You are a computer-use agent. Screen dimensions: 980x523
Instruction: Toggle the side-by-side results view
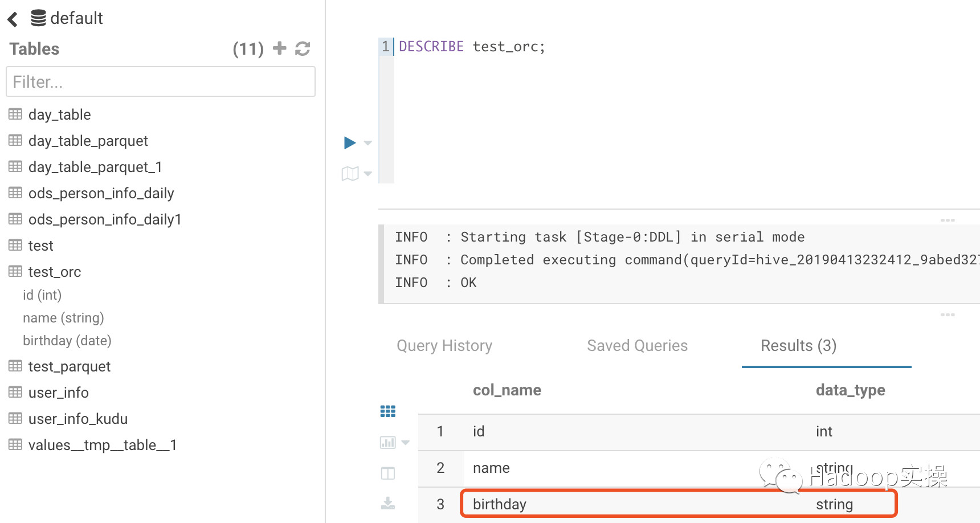click(x=387, y=472)
